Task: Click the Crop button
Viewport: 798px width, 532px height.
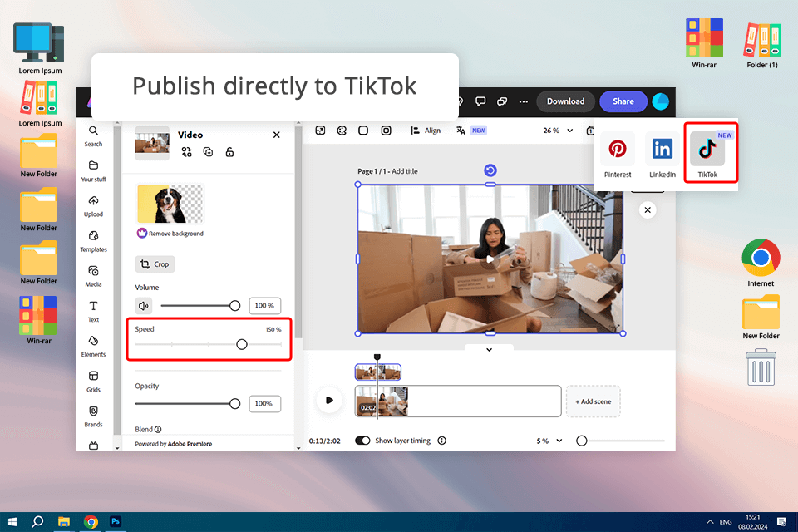Action: tap(155, 264)
